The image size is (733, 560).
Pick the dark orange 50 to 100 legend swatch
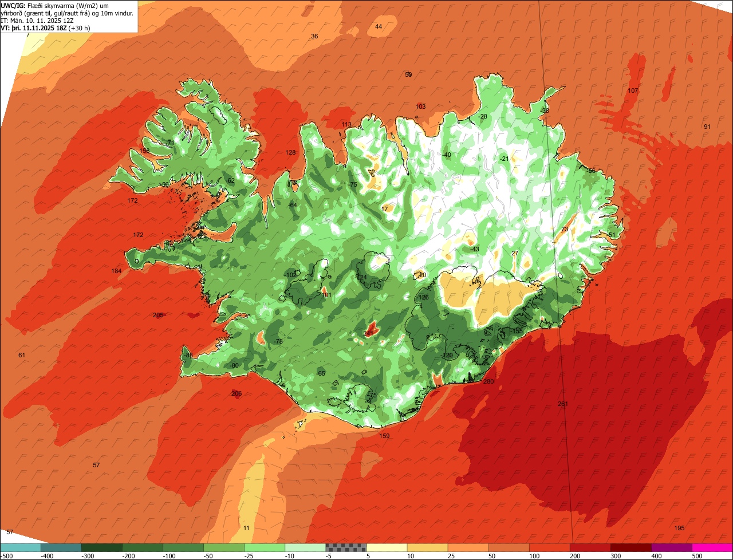(508, 547)
